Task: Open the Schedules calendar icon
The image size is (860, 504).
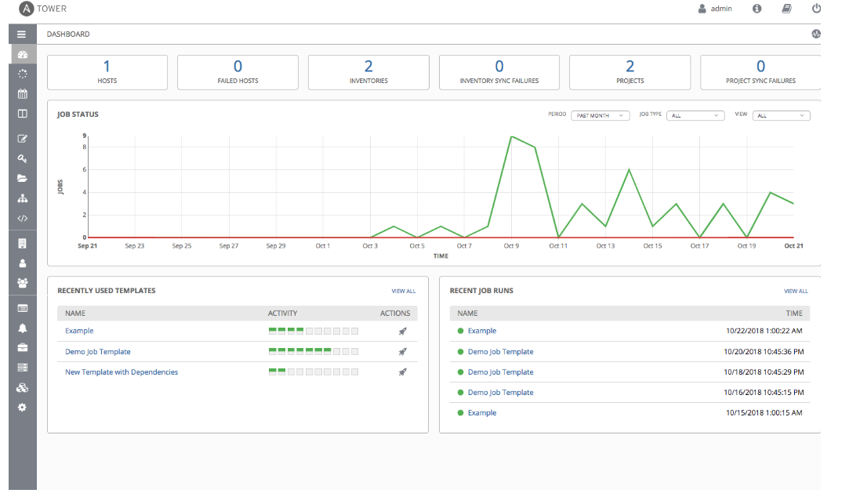Action: pyautogui.click(x=23, y=94)
